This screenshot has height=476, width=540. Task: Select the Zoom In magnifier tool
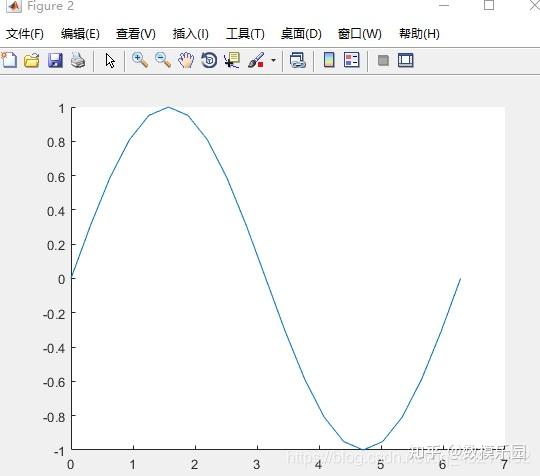[140, 60]
